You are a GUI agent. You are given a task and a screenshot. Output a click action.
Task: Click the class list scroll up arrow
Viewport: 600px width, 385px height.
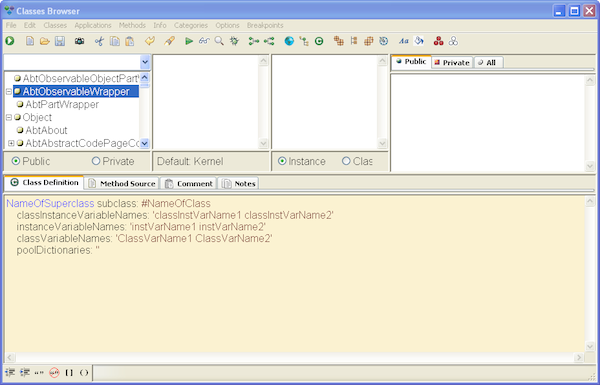(x=144, y=77)
